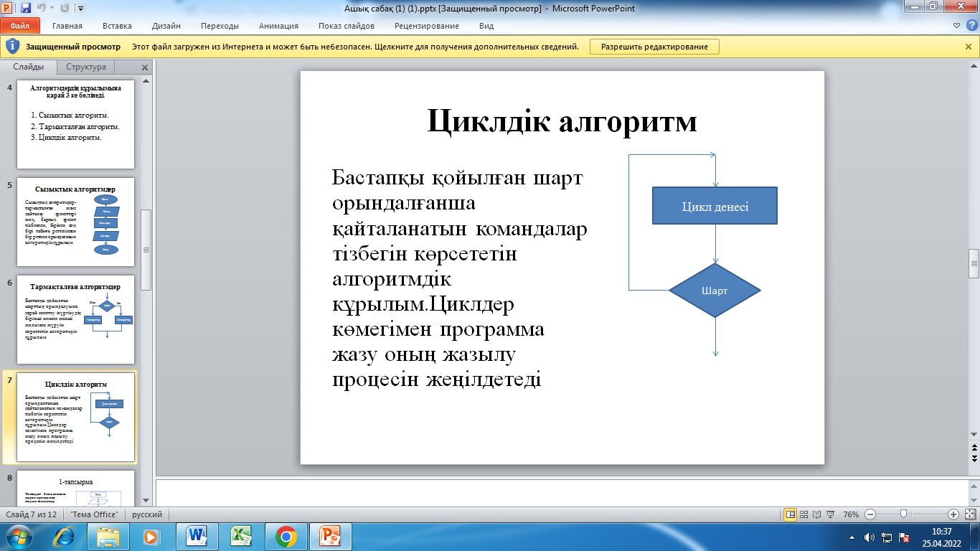
Task: Click the notes pane text area
Action: [x=560, y=491]
